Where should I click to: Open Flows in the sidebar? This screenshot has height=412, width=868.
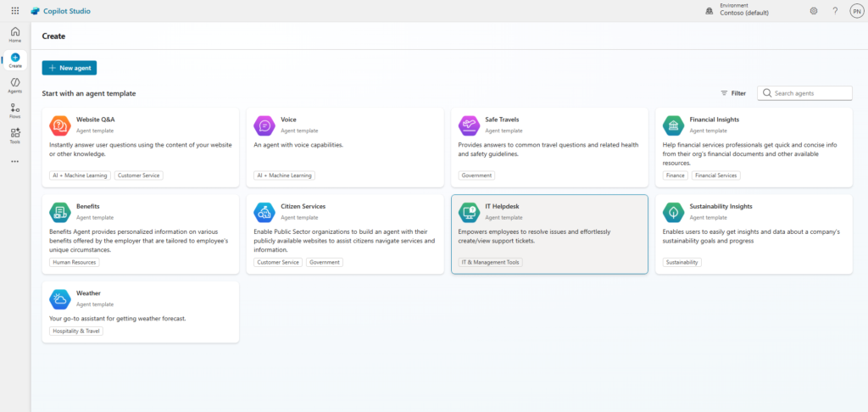coord(15,111)
